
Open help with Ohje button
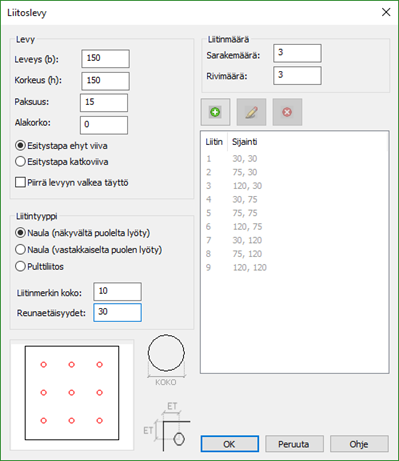pyautogui.click(x=359, y=444)
